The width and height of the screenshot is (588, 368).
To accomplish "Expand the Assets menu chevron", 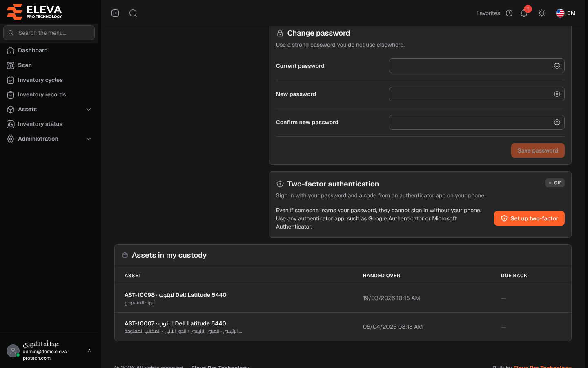I will tap(89, 110).
